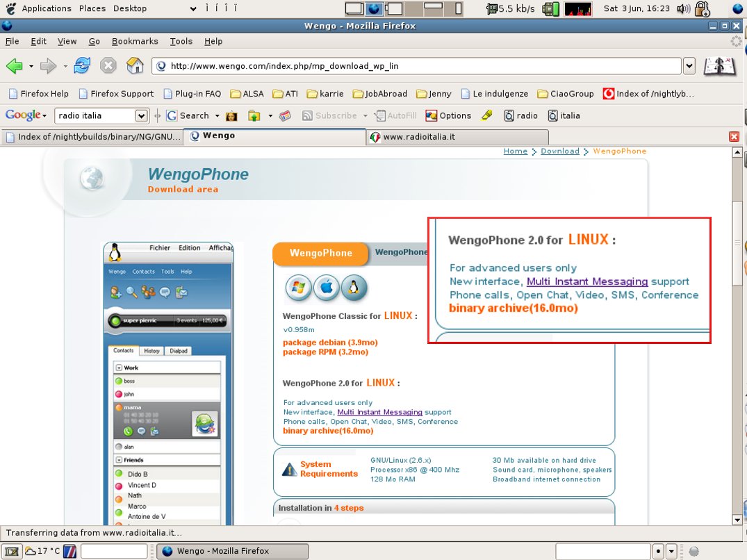The width and height of the screenshot is (747, 560).
Task: Click the address bar URL field
Action: point(416,66)
